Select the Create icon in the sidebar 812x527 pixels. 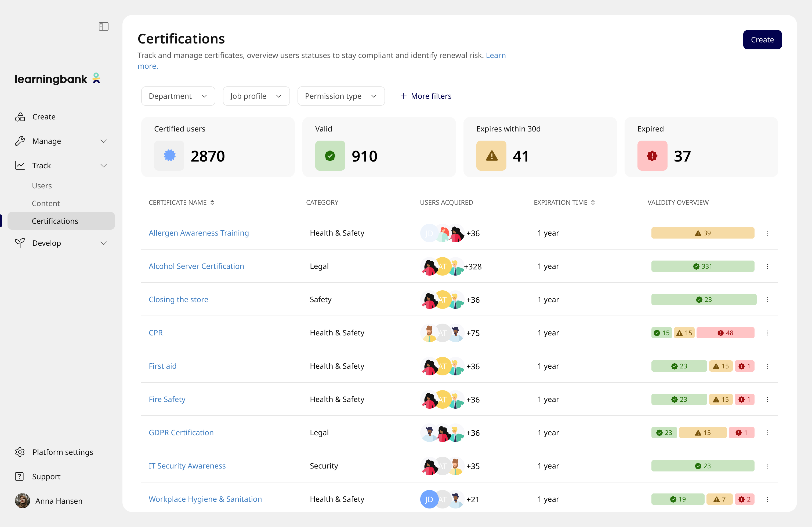(x=20, y=116)
